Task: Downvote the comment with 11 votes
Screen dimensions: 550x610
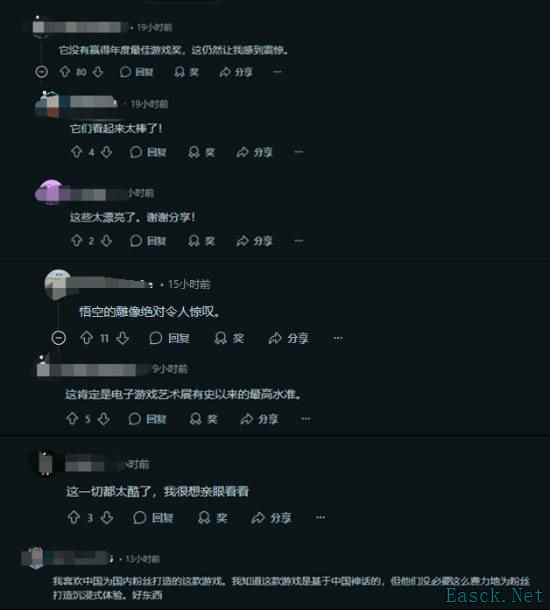Action: 123,338
